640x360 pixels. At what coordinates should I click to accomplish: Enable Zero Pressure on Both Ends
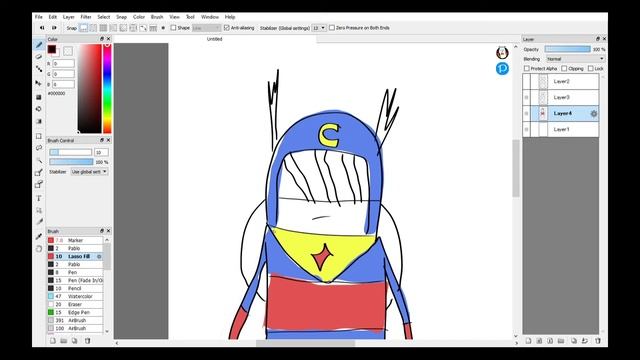click(x=332, y=28)
